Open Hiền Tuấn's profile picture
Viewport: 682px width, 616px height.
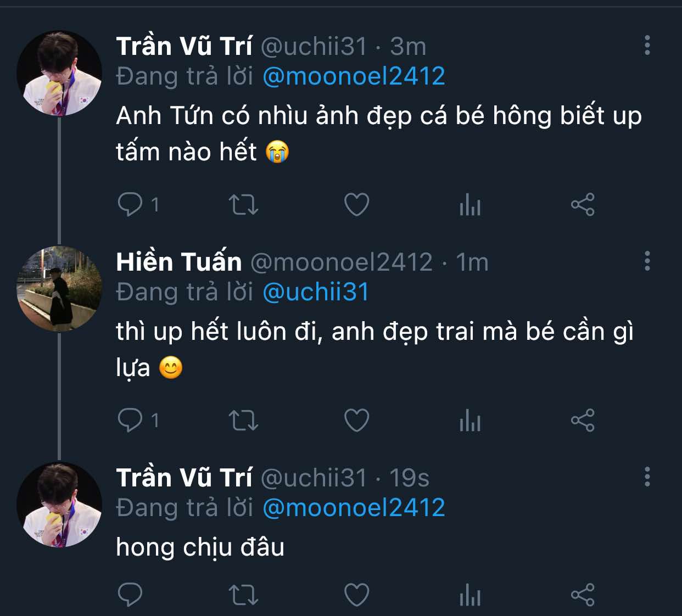click(x=59, y=289)
